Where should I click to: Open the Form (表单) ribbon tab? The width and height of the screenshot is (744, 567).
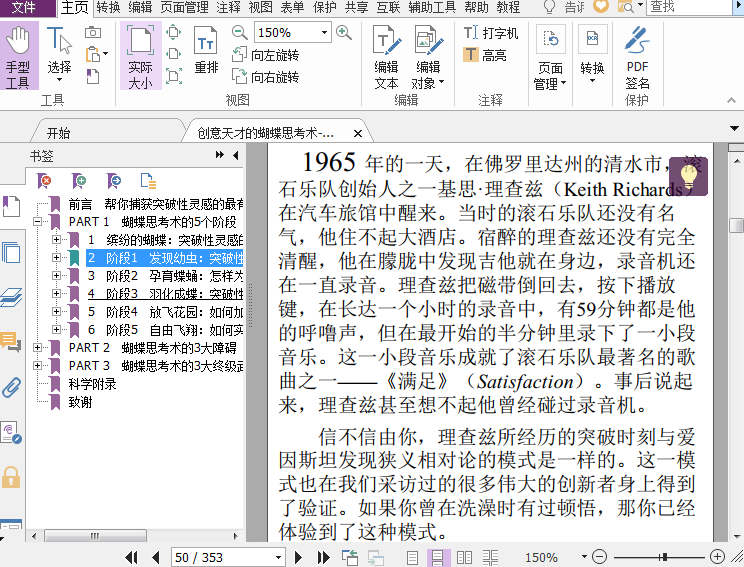pos(292,7)
